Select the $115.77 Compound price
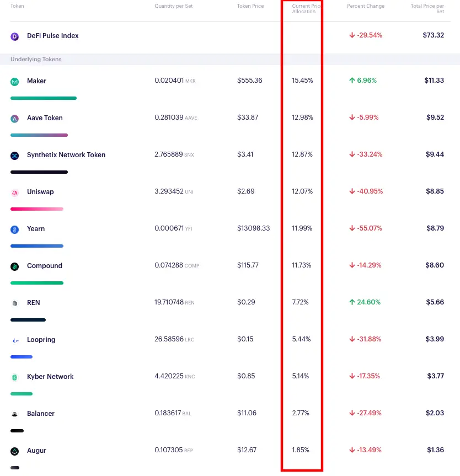Viewport: 460px width, 476px height. coord(248,265)
